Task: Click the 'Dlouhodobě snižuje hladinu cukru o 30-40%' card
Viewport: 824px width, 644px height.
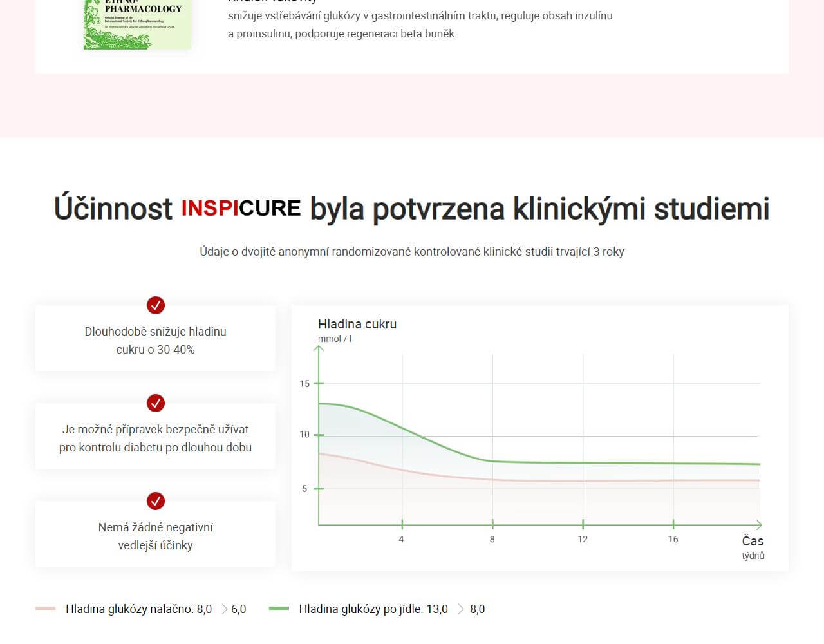Action: tap(155, 338)
